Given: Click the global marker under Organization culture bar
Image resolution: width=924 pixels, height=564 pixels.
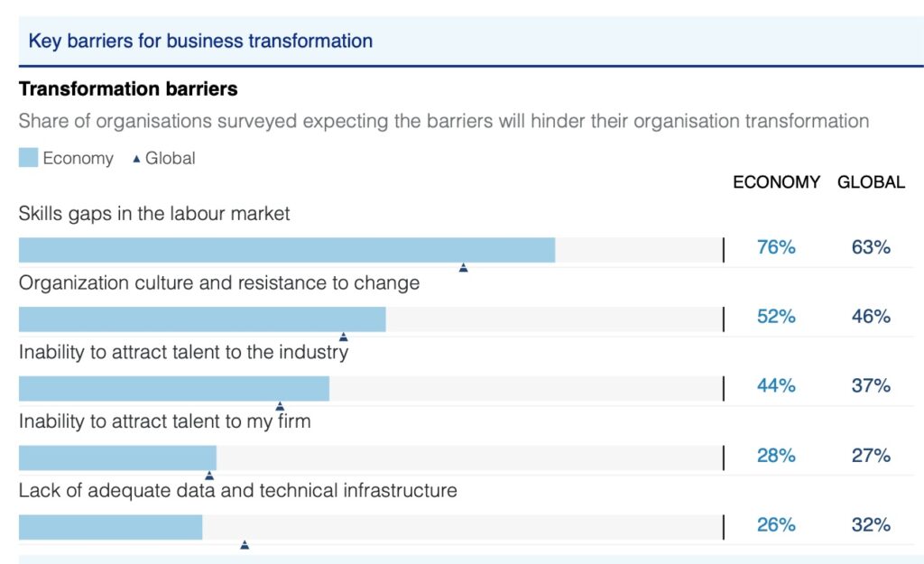Looking at the screenshot, I should 343,337.
